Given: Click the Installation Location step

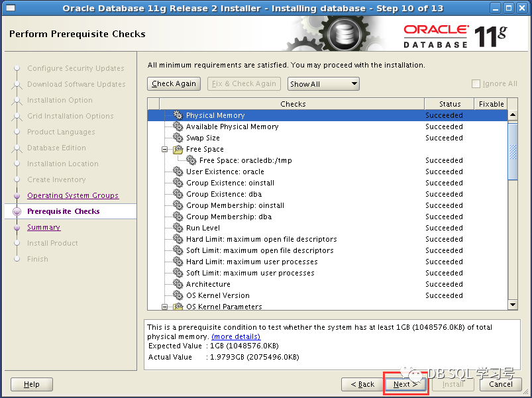Looking at the screenshot, I should 63,164.
